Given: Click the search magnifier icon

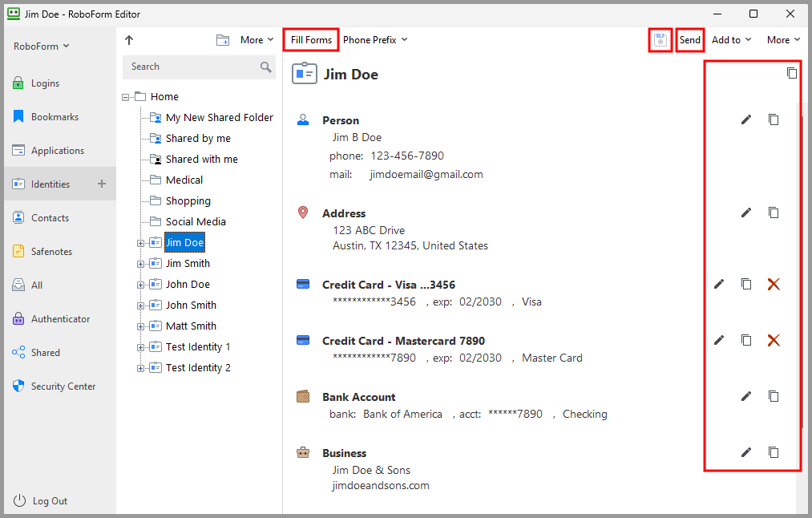Looking at the screenshot, I should coord(265,67).
